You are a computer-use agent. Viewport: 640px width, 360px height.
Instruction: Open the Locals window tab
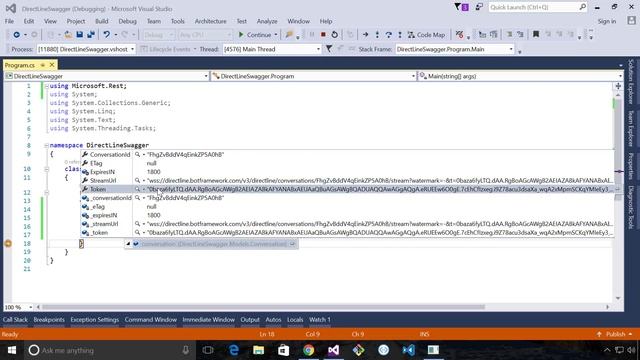[x=295, y=320]
